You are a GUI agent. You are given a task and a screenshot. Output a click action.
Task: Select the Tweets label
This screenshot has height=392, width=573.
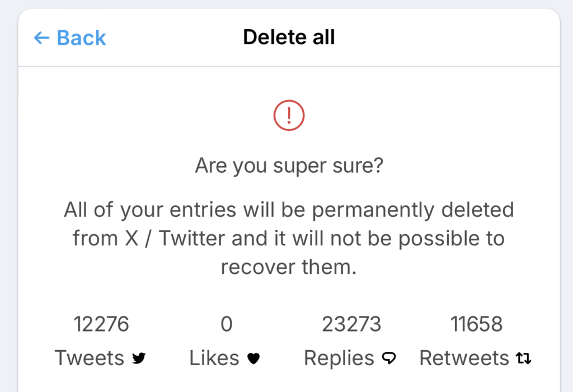pos(90,358)
